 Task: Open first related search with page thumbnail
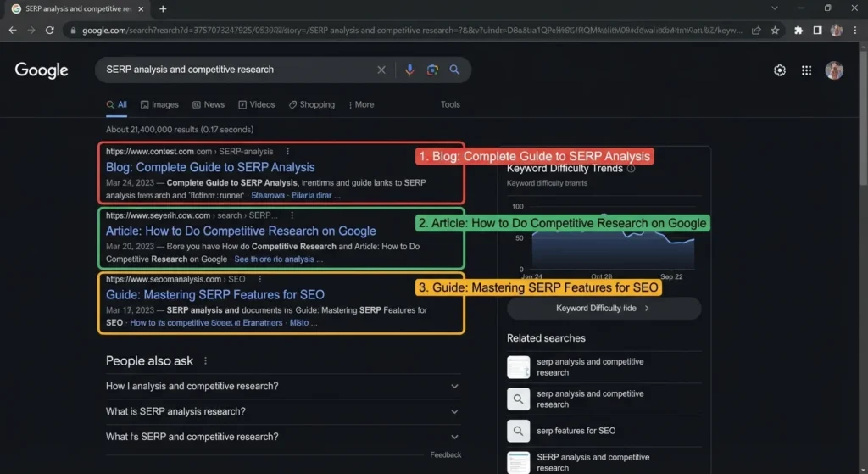pyautogui.click(x=604, y=367)
